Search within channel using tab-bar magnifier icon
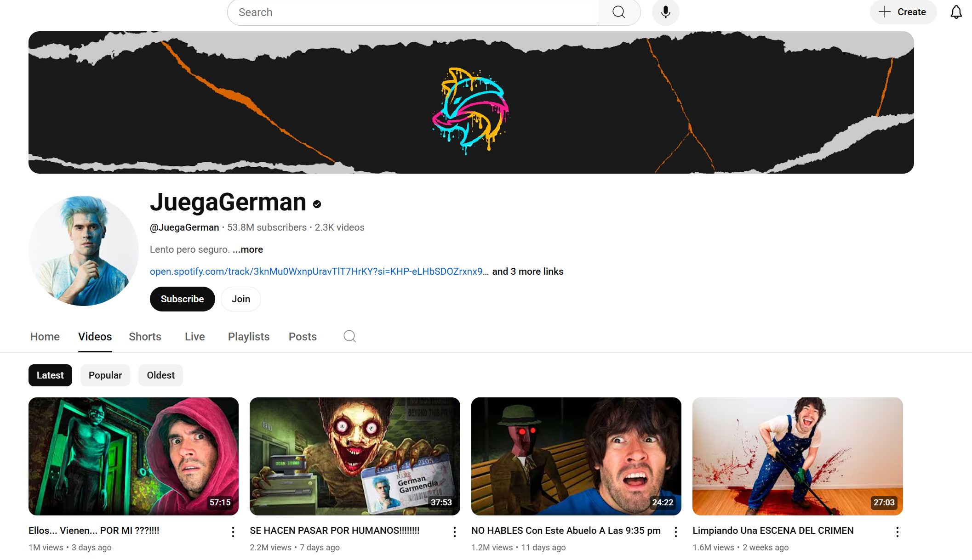The height and width of the screenshot is (560, 972). (x=349, y=336)
